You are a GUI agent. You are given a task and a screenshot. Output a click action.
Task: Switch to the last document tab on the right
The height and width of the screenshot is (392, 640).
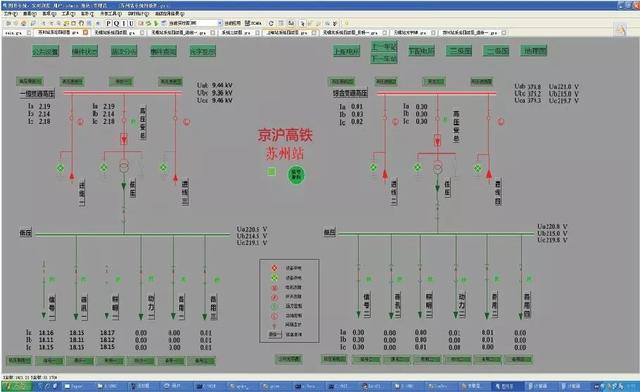[x=470, y=32]
